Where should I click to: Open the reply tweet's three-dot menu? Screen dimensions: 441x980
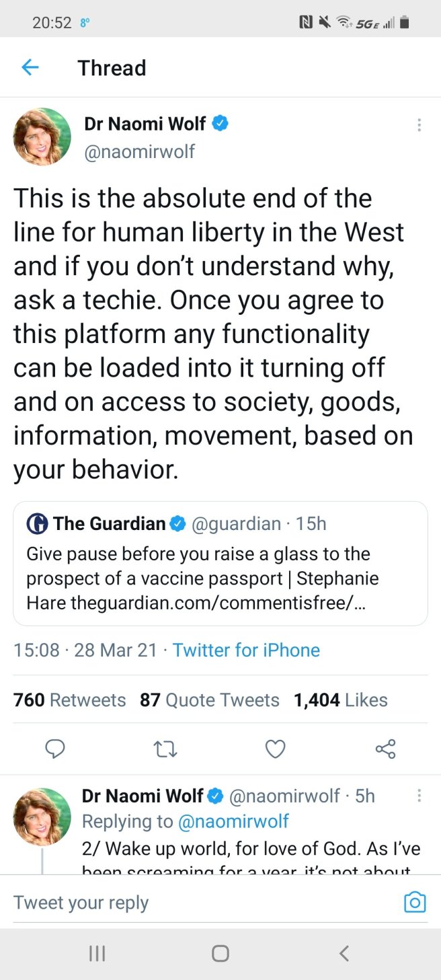coord(419,796)
